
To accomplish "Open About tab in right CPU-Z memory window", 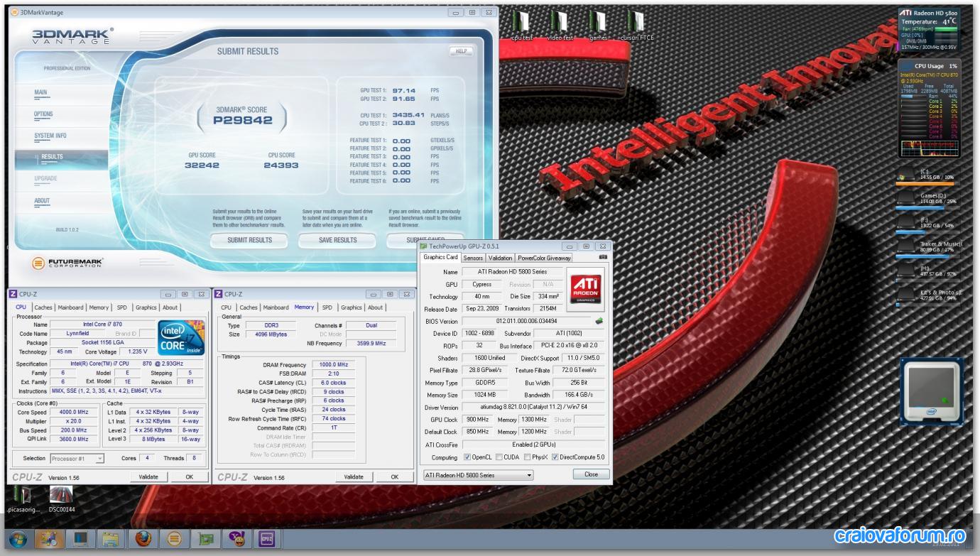I will (x=375, y=307).
